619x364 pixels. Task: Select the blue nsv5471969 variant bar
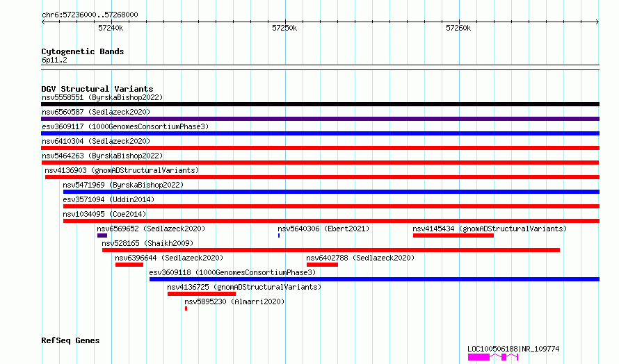click(331, 192)
